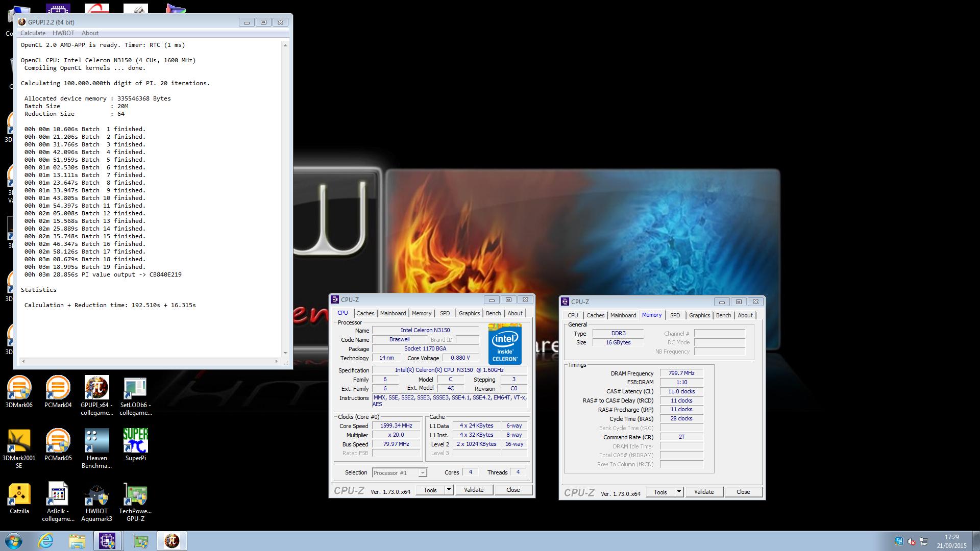Screen dimensions: 980x551
Task: Click Tools button in right CPU-Z window
Action: 660,492
